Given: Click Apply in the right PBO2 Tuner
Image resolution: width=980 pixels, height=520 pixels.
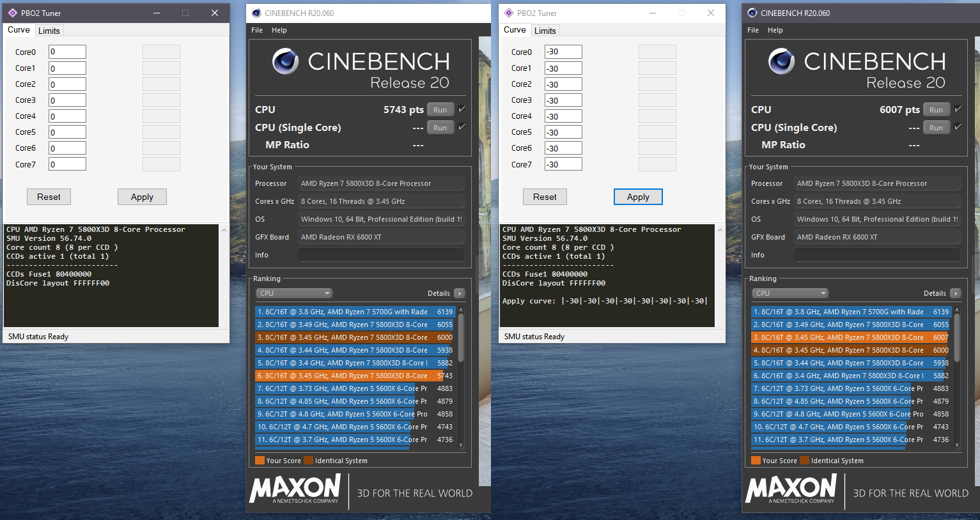Looking at the screenshot, I should tap(638, 197).
